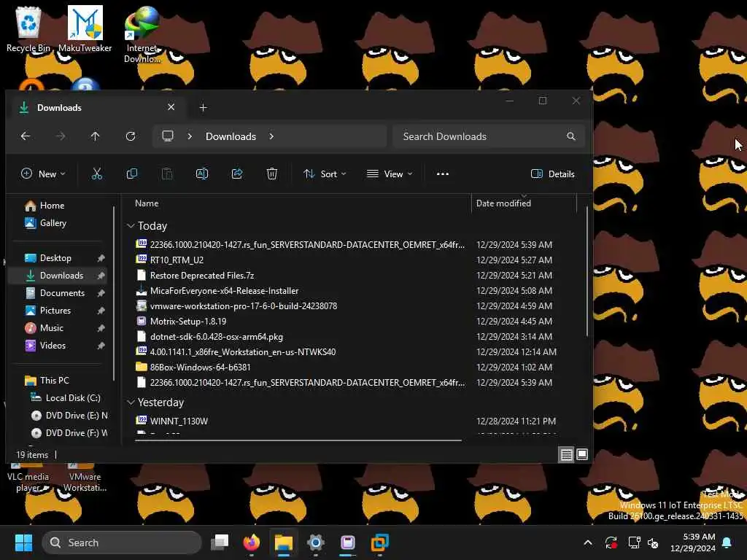Unpin Music from Quick access
This screenshot has height=560, width=747.
point(101,328)
